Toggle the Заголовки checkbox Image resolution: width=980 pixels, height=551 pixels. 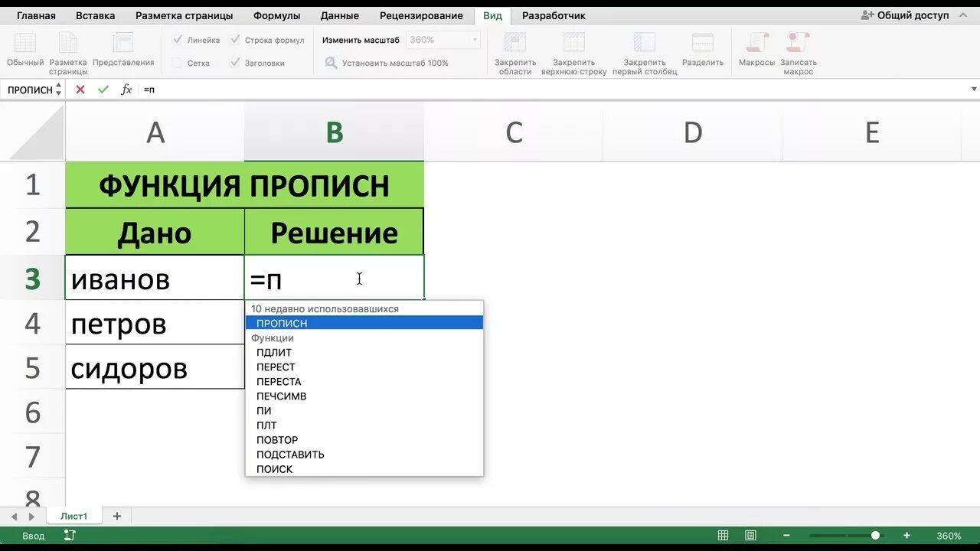pos(235,63)
